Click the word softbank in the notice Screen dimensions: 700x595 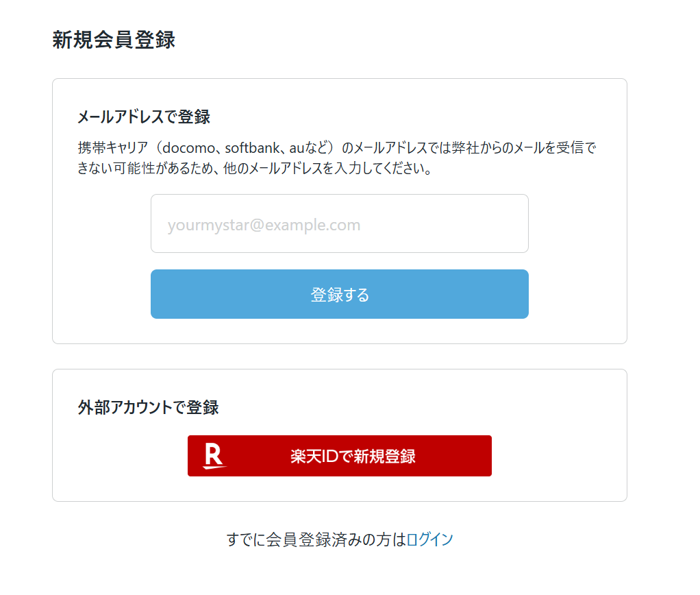pyautogui.click(x=252, y=148)
